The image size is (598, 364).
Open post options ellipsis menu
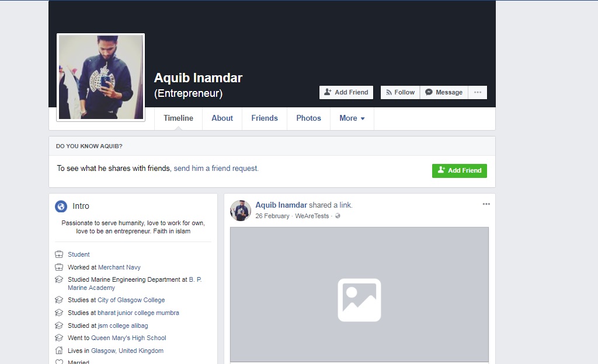pos(486,204)
